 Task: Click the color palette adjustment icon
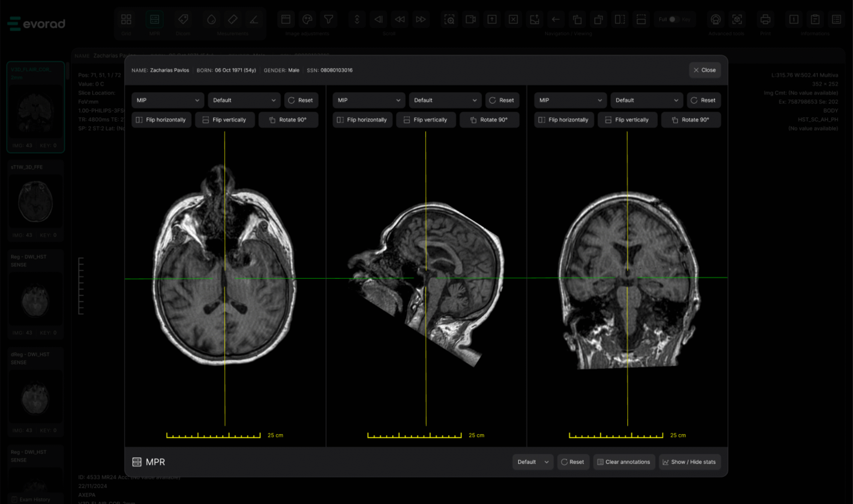[307, 20]
